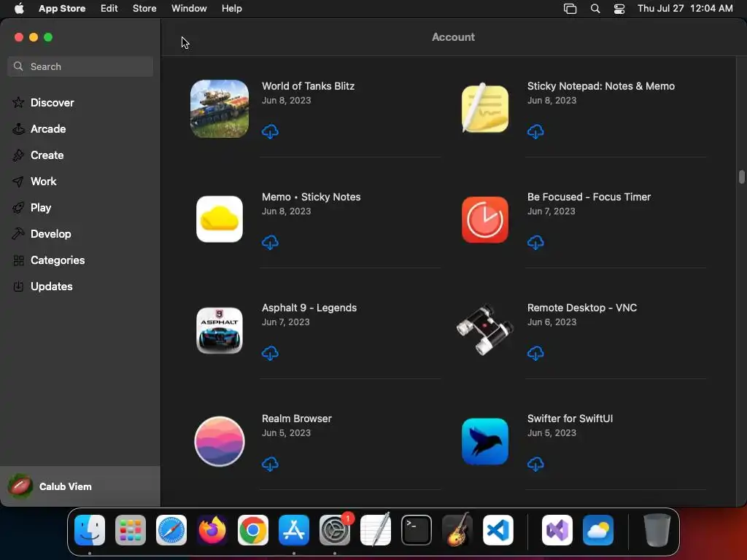Image resolution: width=747 pixels, height=560 pixels.
Task: Launch Visual Studio Code from the Dock
Action: point(498,529)
